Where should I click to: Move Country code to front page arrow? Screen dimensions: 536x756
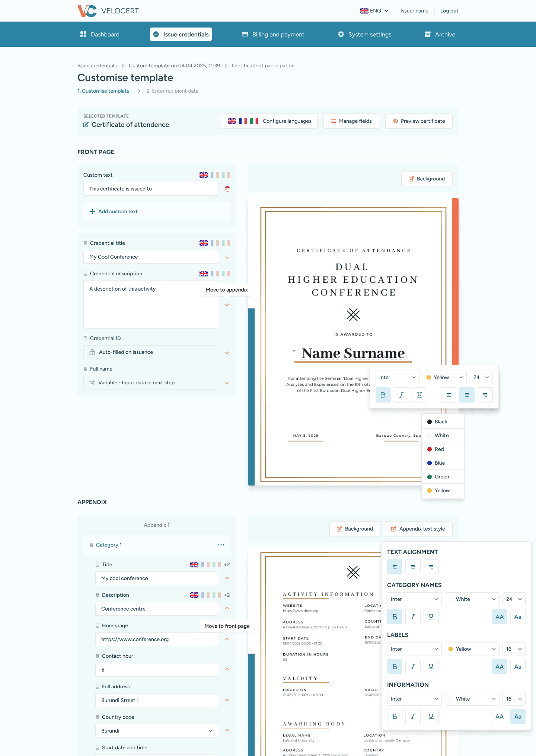point(227,731)
